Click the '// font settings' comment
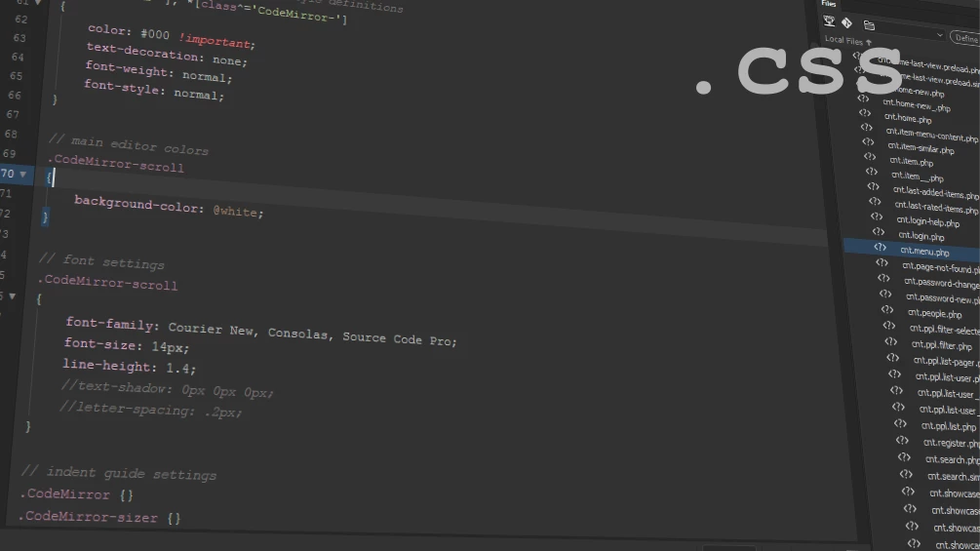 (101, 261)
